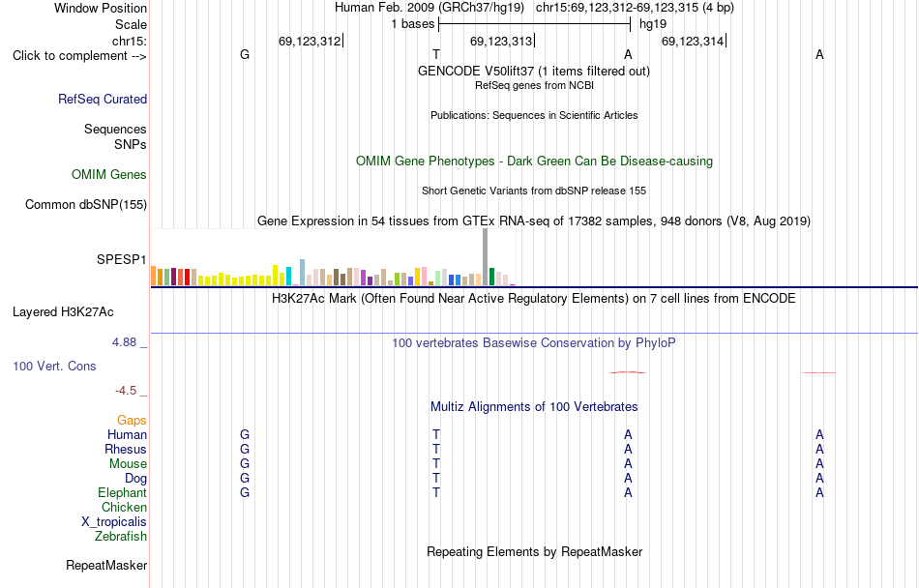Click base G in the complement row
The width and height of the screenshot is (919, 588).
245,54
